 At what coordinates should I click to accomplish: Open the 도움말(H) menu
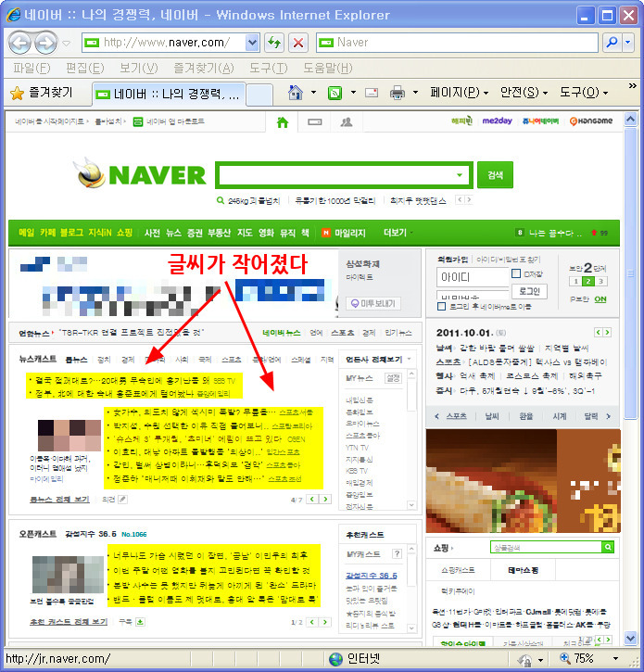pos(328,68)
